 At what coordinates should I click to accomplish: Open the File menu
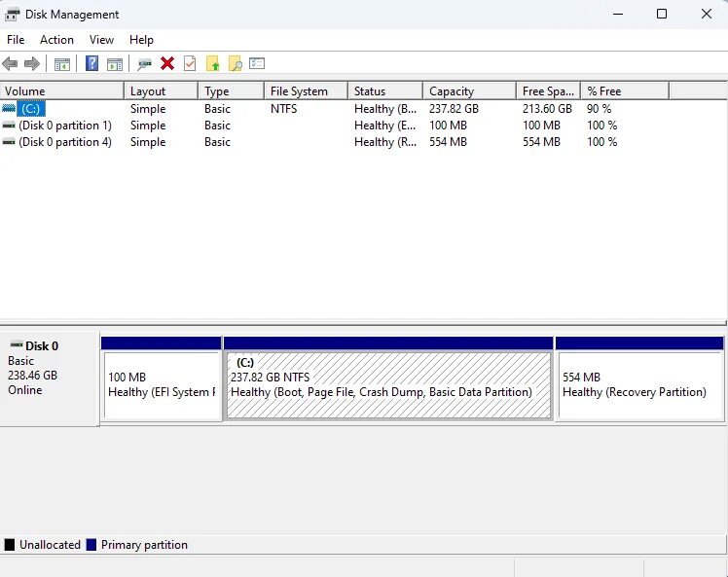point(16,40)
